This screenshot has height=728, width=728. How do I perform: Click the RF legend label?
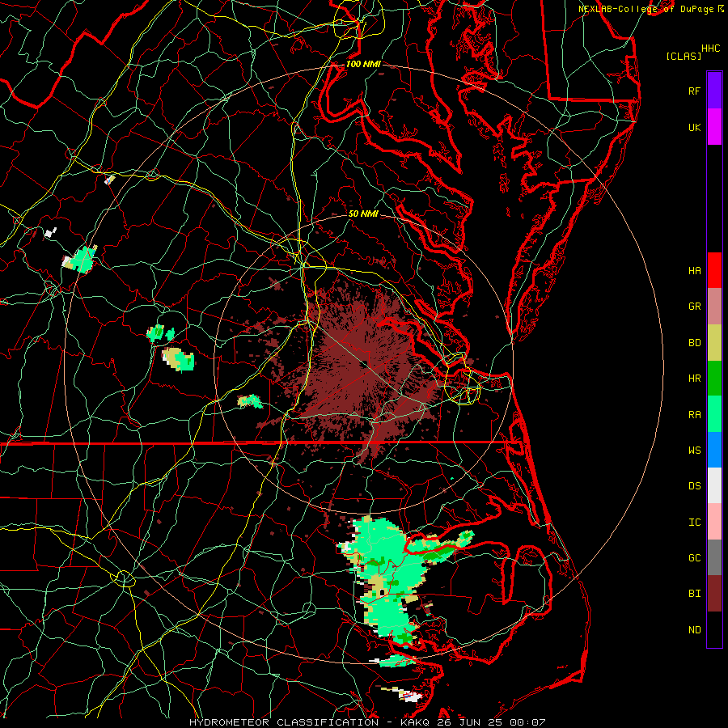[x=694, y=91]
